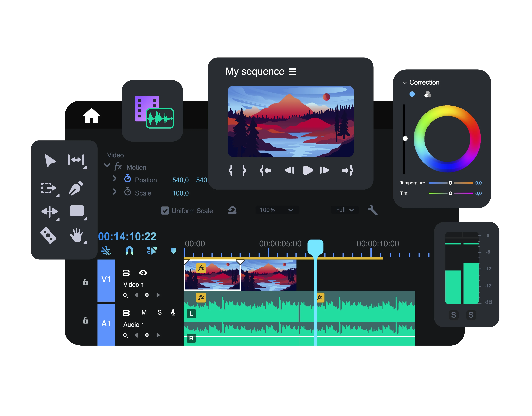This screenshot has width=532, height=416.
Task: Solo the left audio meter channel
Action: coord(453,315)
